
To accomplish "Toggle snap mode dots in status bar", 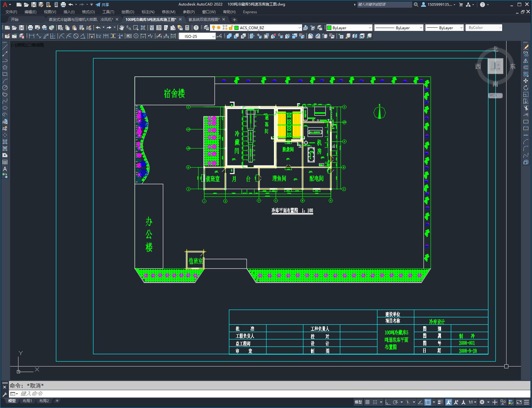I will [x=375, y=402].
